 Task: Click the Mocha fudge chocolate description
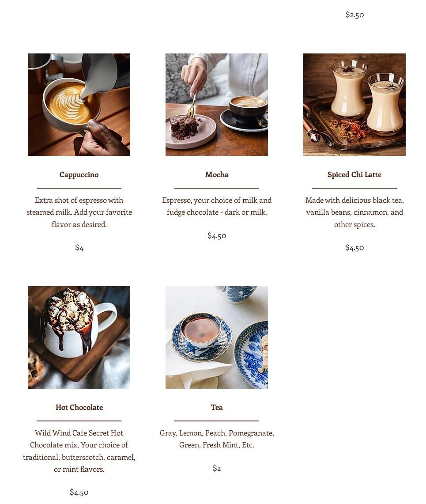(217, 206)
